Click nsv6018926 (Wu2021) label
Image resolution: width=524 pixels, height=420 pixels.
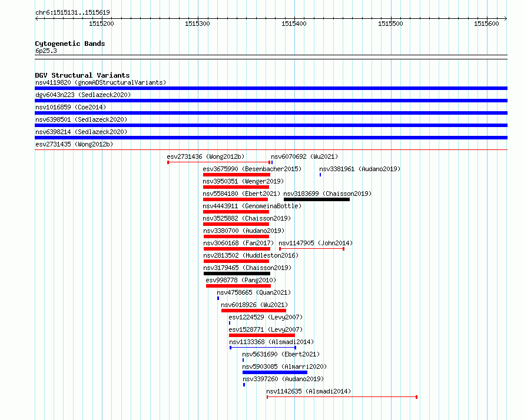[254, 305]
